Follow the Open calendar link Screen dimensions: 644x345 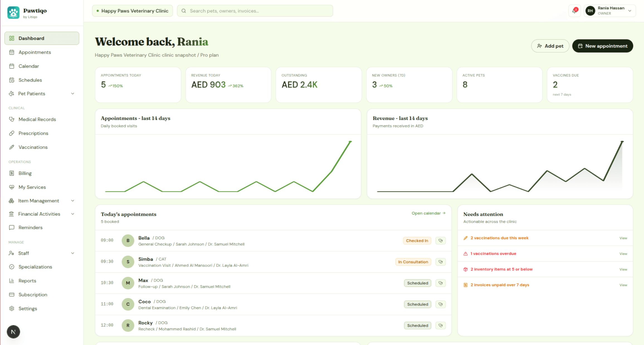click(428, 213)
